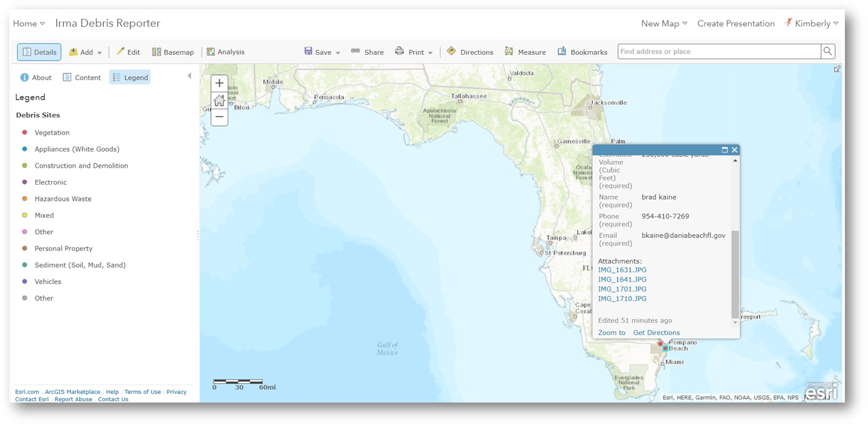This screenshot has width=868, height=425.
Task: Open attachment IMG_1641.JPG
Action: point(622,280)
